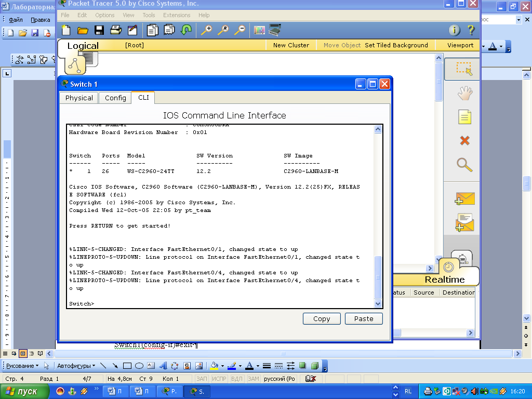Viewport: 532px width, 399px height.
Task: Expand the Word help search box dropdown
Action: pyautogui.click(x=518, y=20)
